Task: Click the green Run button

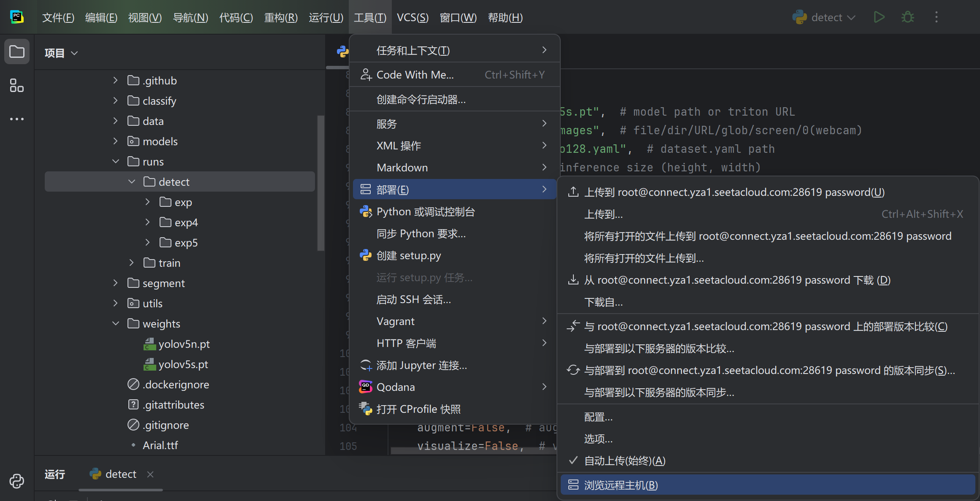Action: point(879,17)
